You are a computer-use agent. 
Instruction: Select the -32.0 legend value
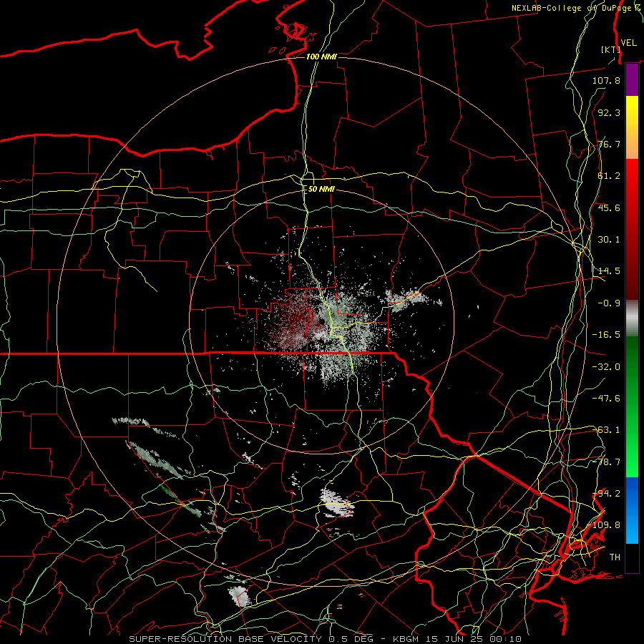pos(606,367)
